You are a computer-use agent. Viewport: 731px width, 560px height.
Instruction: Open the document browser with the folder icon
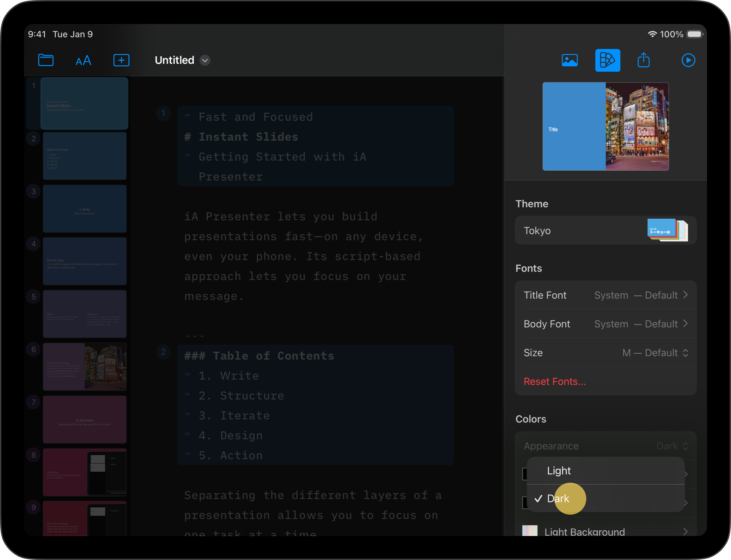(x=46, y=60)
